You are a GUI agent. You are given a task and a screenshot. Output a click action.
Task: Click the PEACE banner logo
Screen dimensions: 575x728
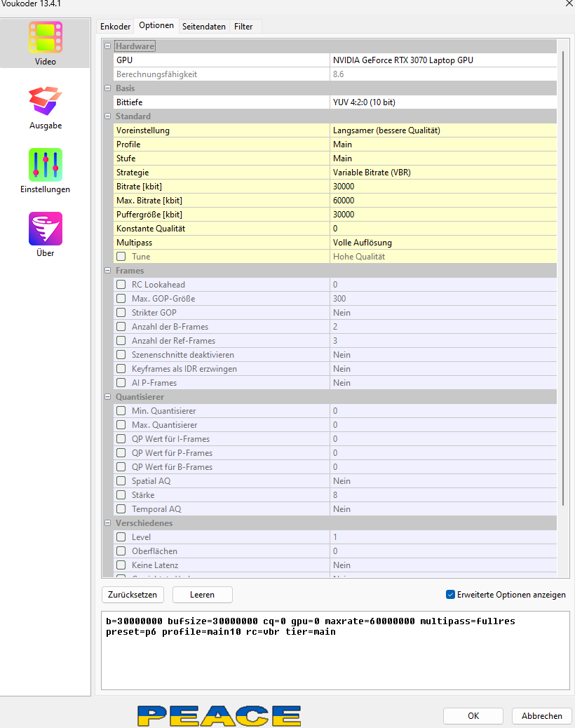(x=219, y=715)
